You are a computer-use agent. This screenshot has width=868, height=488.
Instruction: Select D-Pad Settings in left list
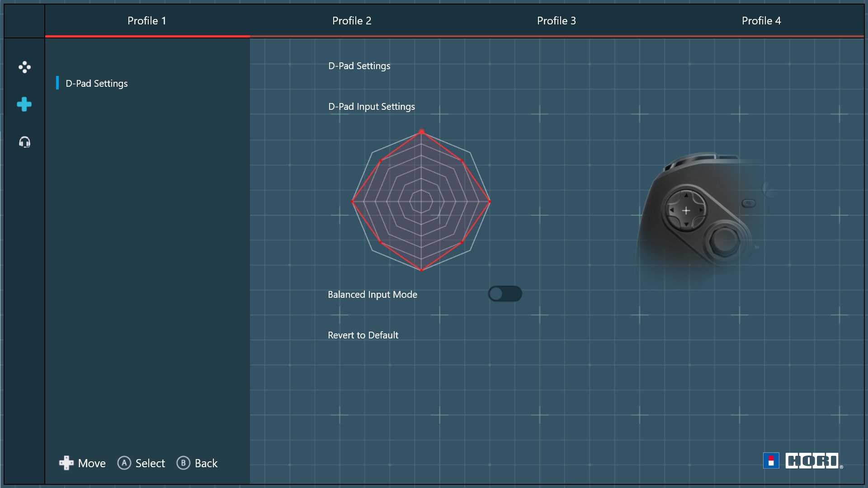tap(97, 84)
